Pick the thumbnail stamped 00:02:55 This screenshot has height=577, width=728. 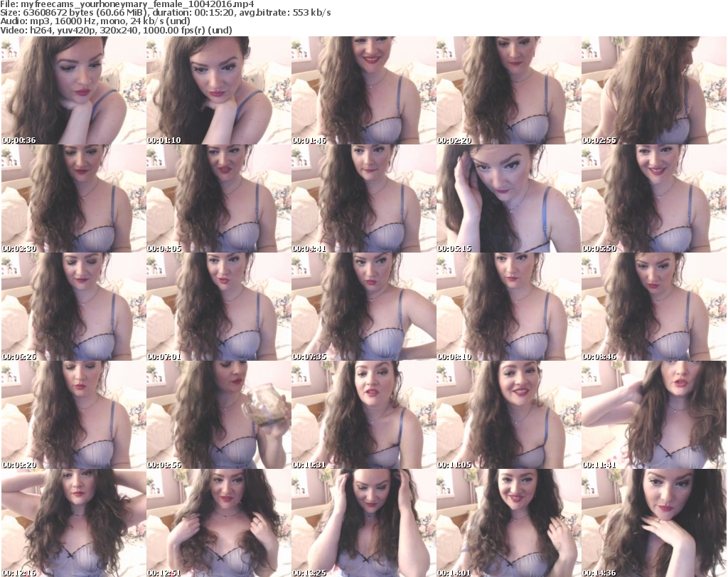[x=654, y=90]
